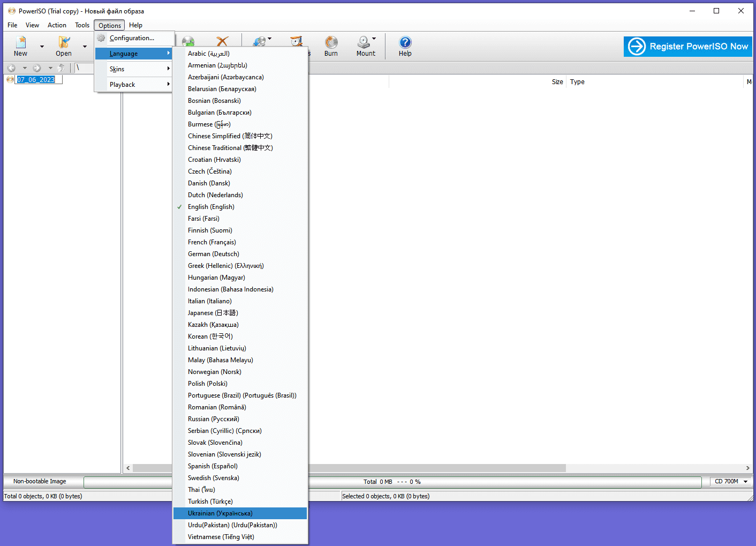
Task: Click the Open file toolbar icon
Action: [x=64, y=42]
